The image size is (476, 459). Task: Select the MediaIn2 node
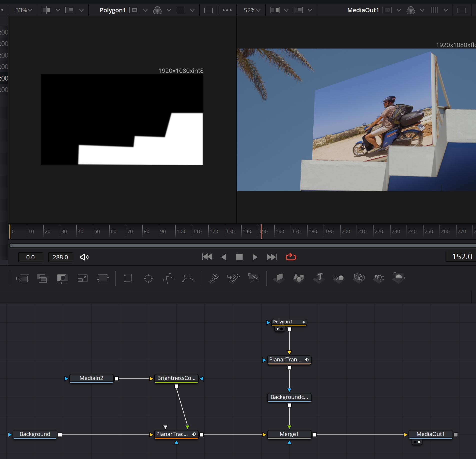pos(91,378)
